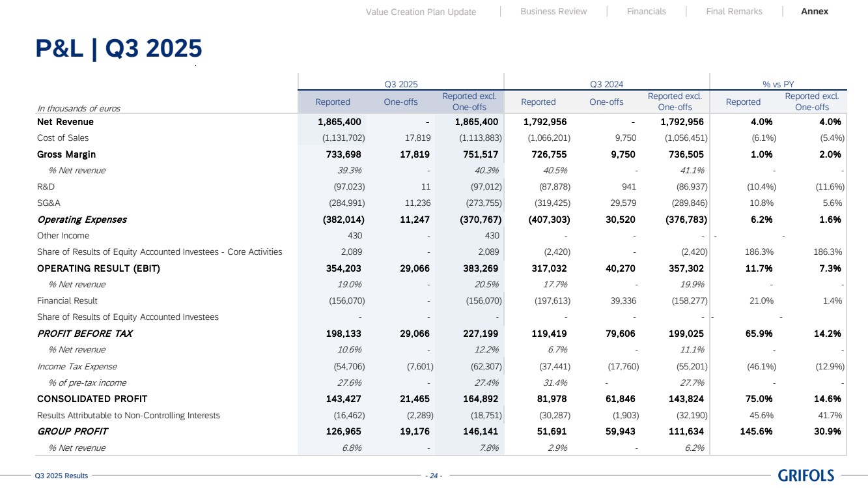Click the Q3 2025 Results footer text

pos(61,476)
